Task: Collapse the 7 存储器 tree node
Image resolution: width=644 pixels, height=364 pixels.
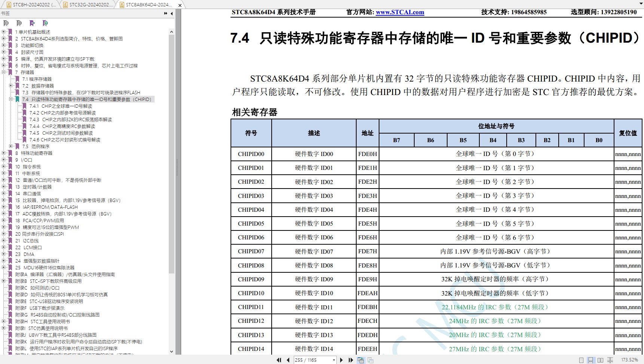Action: point(4,72)
